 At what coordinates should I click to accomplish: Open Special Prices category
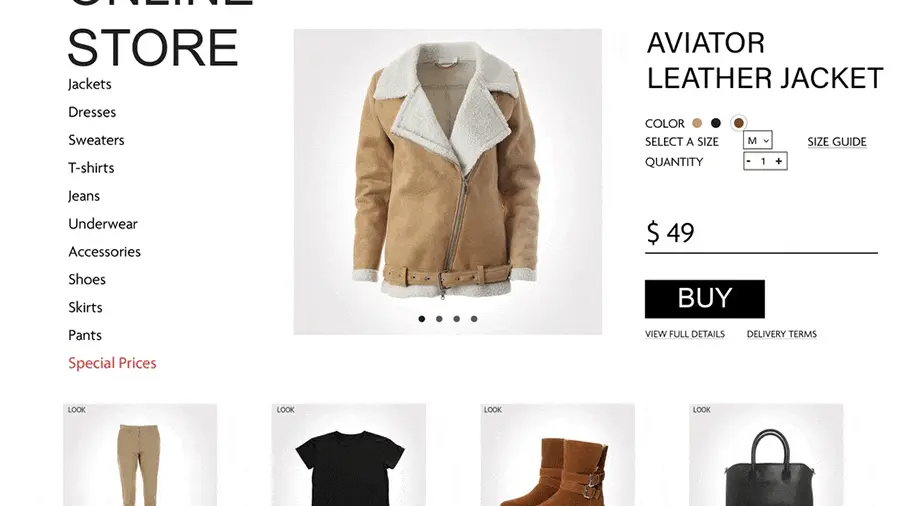pos(112,363)
